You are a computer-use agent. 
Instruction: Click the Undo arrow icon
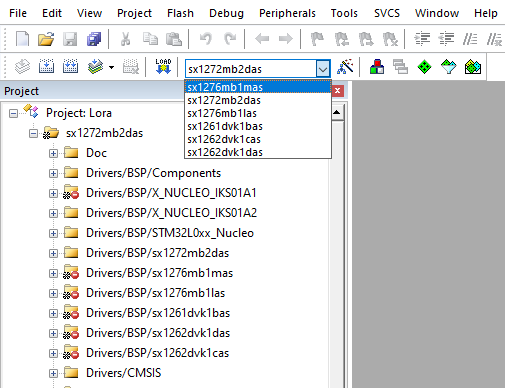pos(205,39)
